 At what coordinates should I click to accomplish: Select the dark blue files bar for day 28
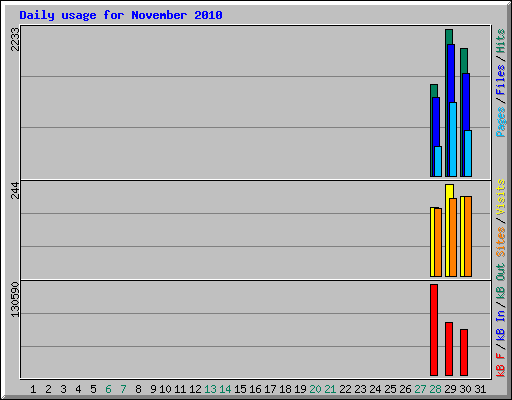436,122
